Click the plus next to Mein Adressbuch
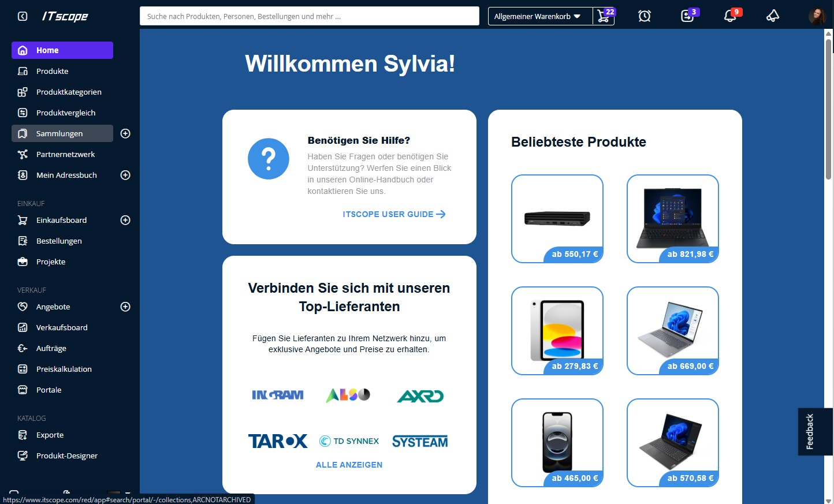Screen dimensions: 834x504 coord(125,175)
